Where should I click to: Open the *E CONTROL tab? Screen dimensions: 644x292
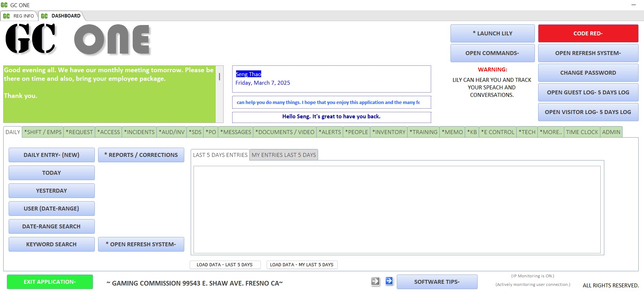tap(498, 132)
